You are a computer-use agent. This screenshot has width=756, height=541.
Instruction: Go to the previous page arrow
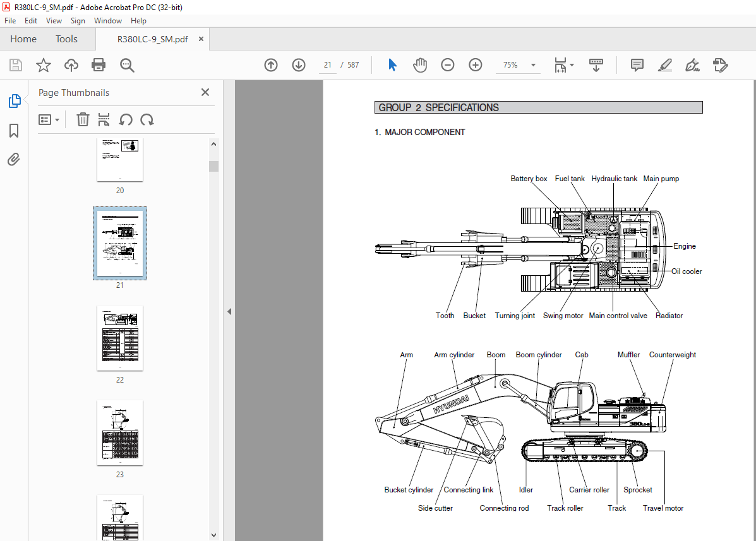271,65
